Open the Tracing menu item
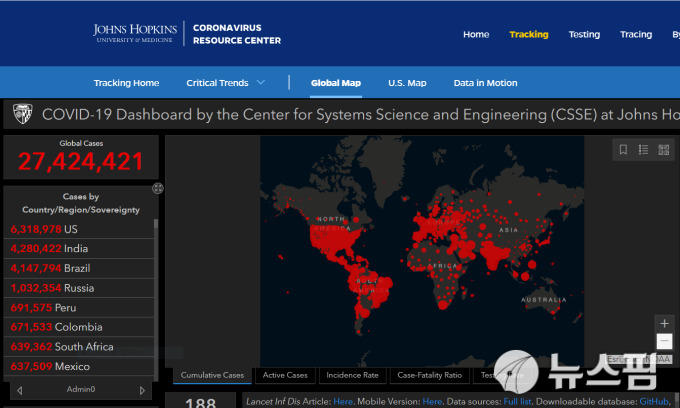 [636, 34]
